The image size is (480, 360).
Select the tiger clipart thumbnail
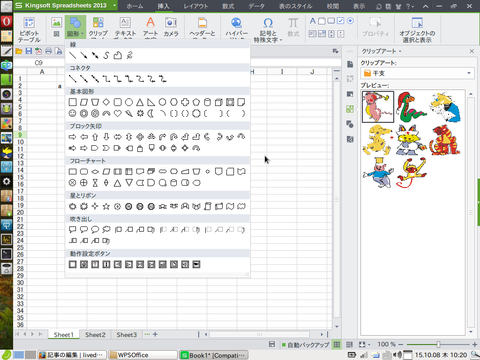click(x=445, y=140)
